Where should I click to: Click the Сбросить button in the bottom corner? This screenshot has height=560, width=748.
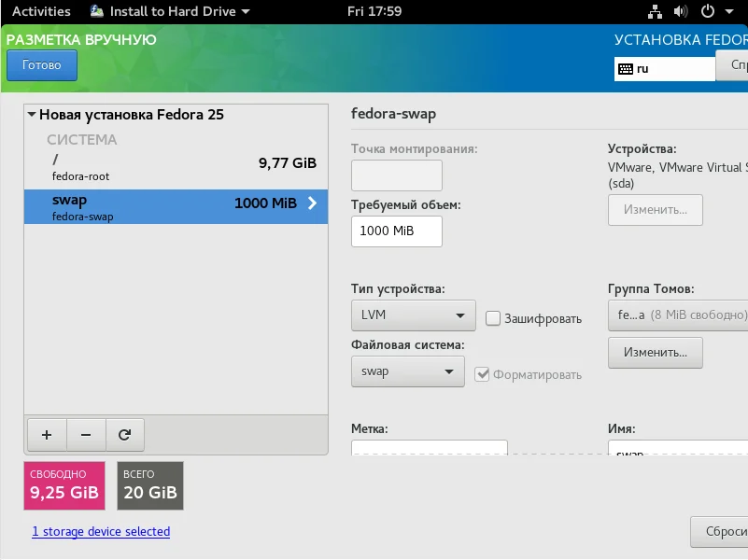[719, 531]
